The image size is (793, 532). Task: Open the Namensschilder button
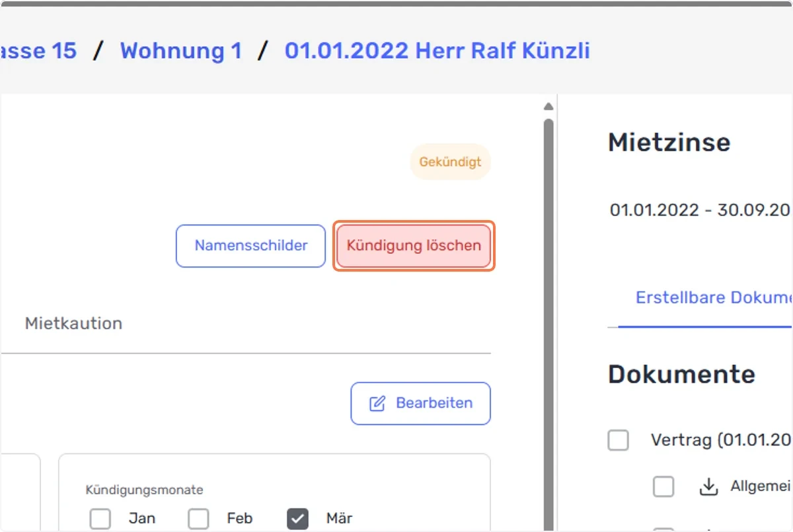tap(250, 246)
